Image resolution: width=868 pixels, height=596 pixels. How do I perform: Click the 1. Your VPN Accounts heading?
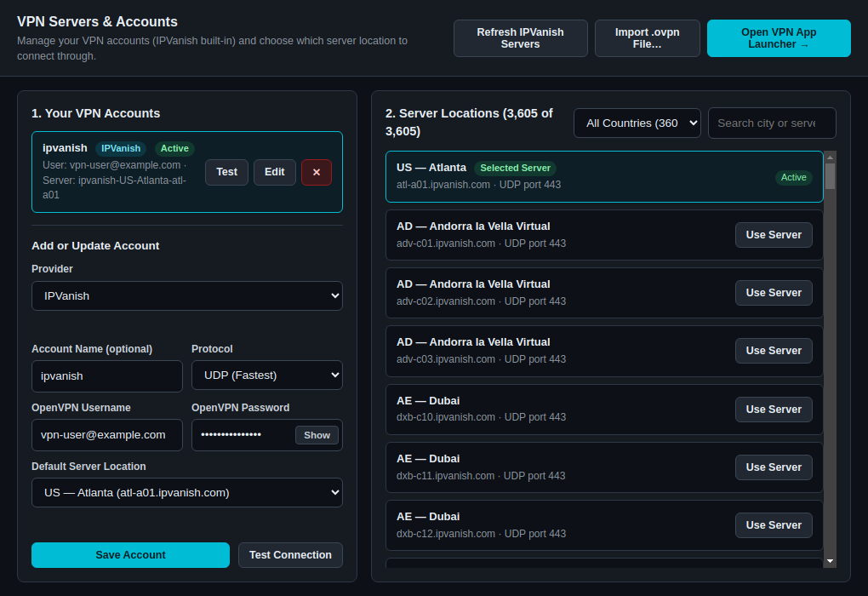(x=96, y=113)
